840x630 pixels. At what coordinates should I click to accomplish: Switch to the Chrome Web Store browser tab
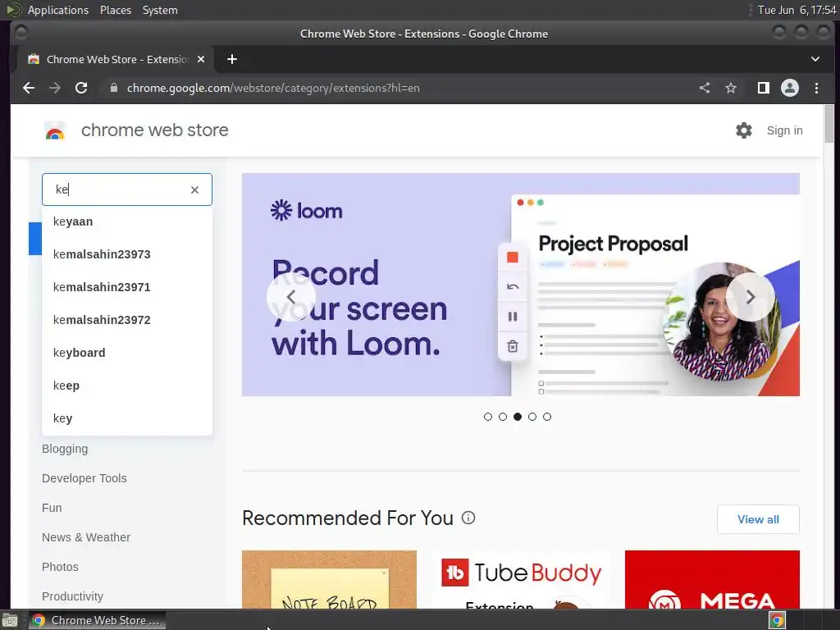coord(115,59)
